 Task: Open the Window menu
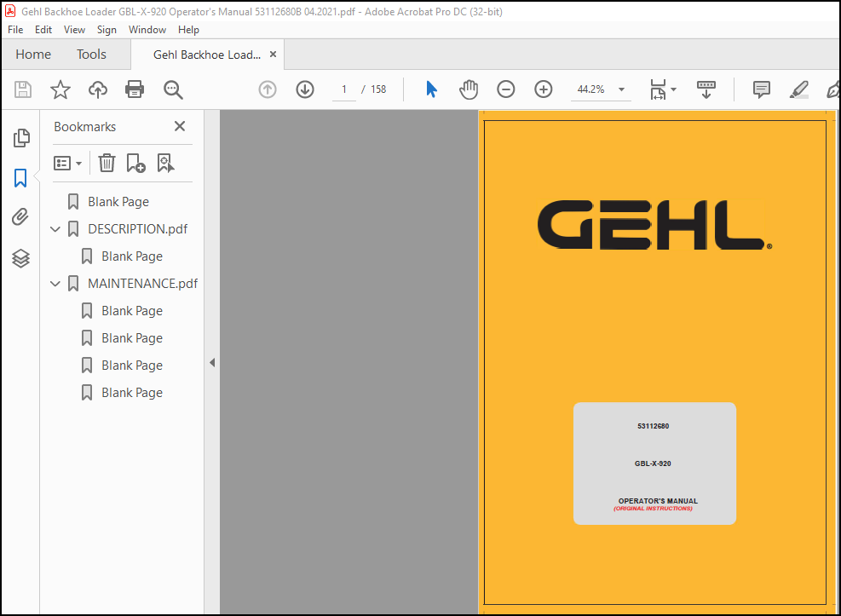(147, 30)
